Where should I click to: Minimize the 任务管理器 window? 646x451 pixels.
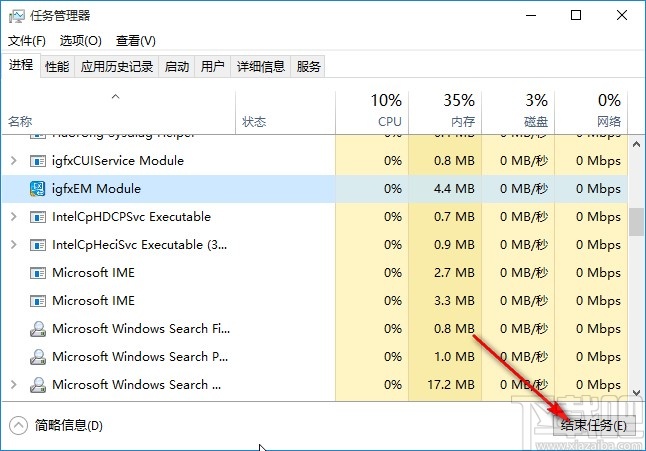click(x=531, y=15)
